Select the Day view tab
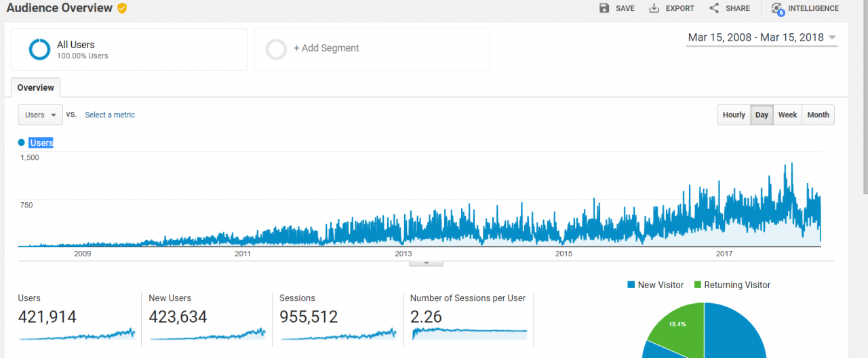 click(x=762, y=115)
